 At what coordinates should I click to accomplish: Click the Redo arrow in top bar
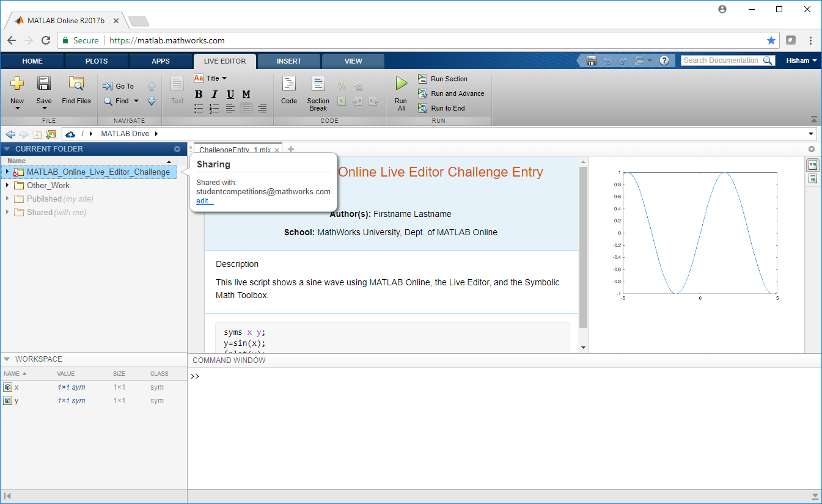(x=623, y=60)
